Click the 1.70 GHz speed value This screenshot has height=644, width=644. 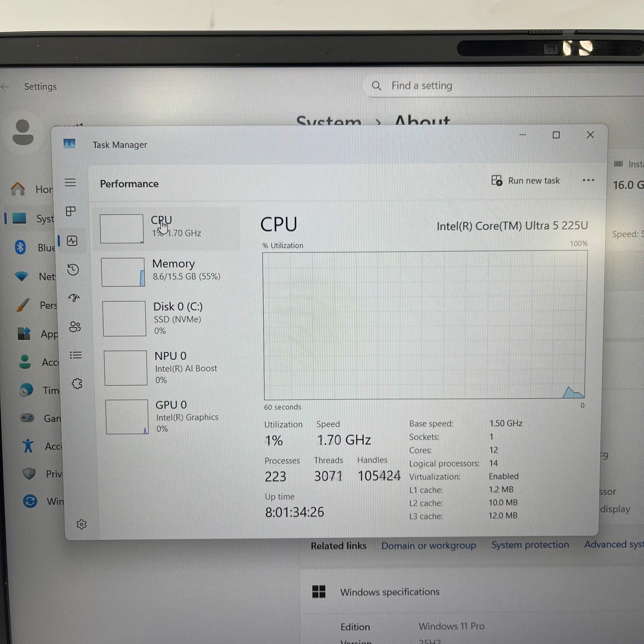344,440
